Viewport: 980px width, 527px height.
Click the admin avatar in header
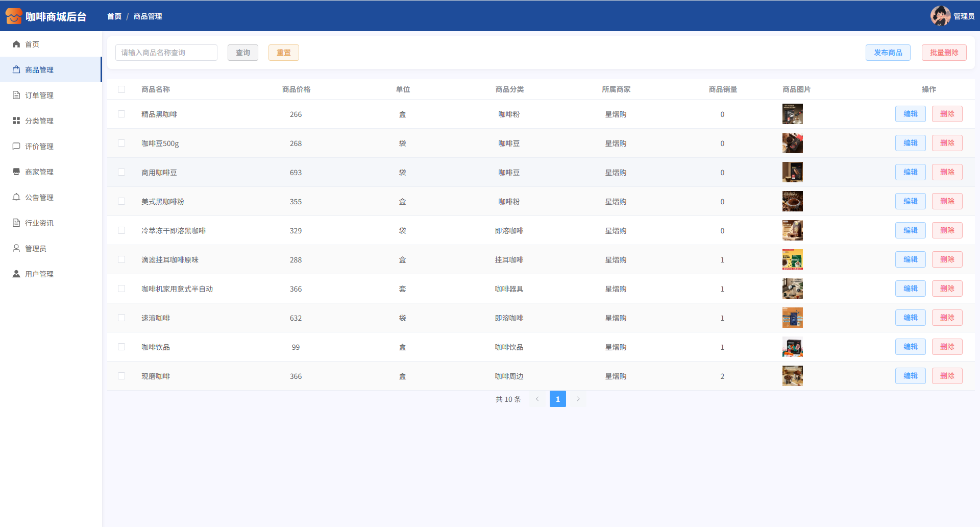pyautogui.click(x=940, y=16)
